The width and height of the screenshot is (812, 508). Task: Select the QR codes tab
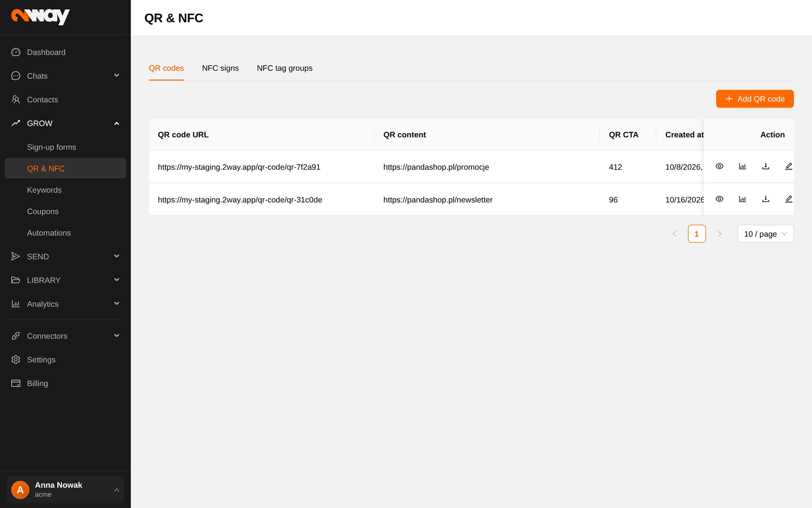tap(166, 68)
